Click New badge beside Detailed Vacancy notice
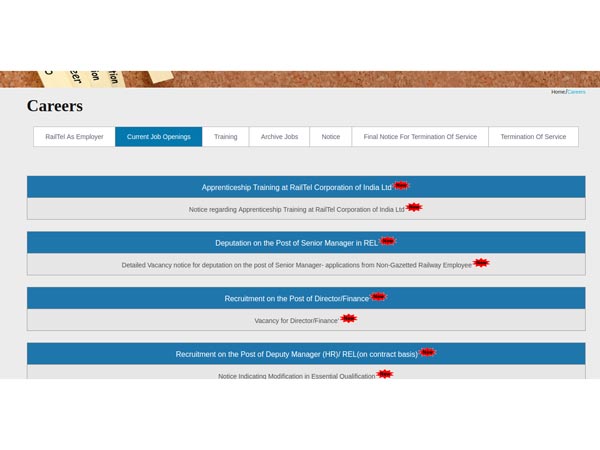 481,263
